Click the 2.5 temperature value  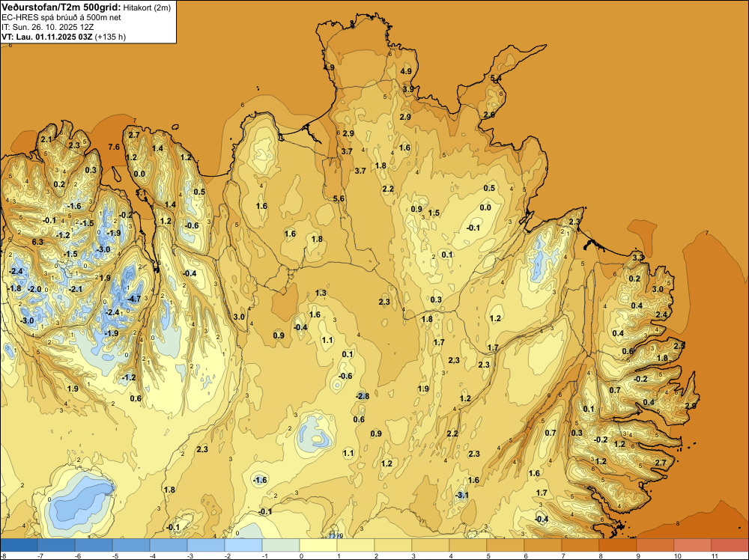click(679, 346)
